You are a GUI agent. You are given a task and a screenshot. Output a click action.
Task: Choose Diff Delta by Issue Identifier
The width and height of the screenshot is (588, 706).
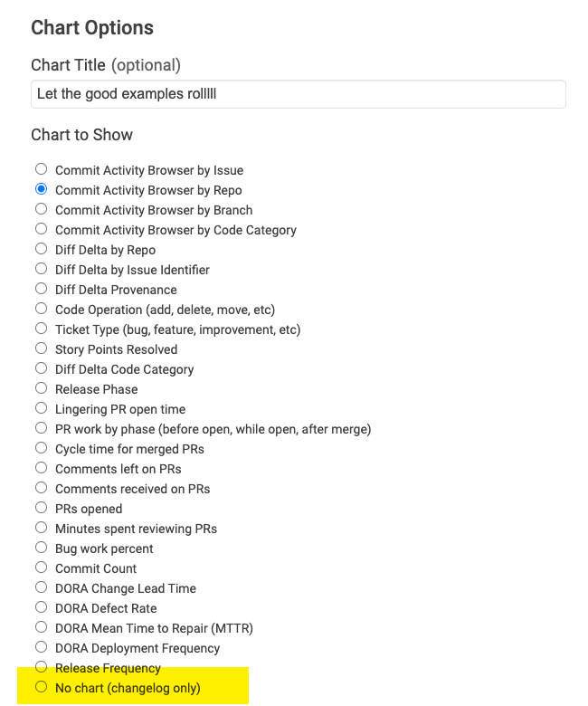tap(41, 269)
